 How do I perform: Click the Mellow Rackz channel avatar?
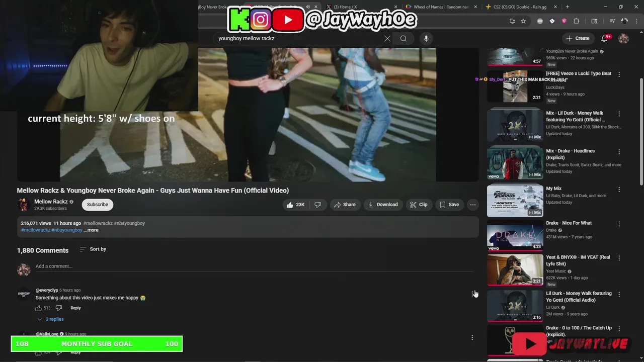pos(23,205)
